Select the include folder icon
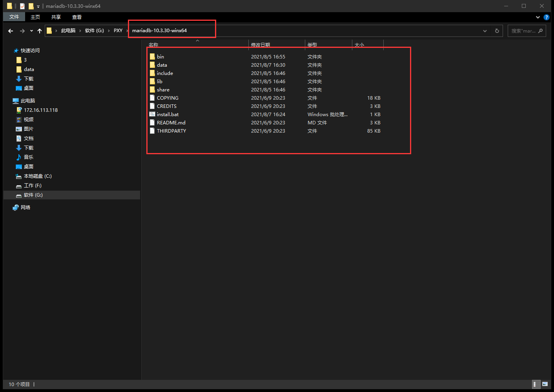 coord(152,73)
